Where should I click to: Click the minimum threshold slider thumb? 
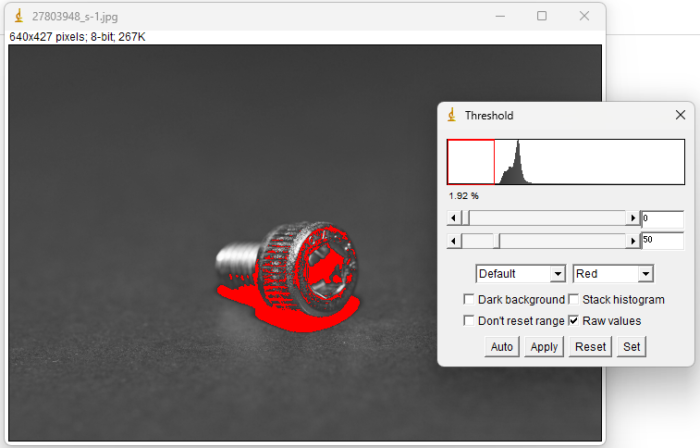[466, 218]
